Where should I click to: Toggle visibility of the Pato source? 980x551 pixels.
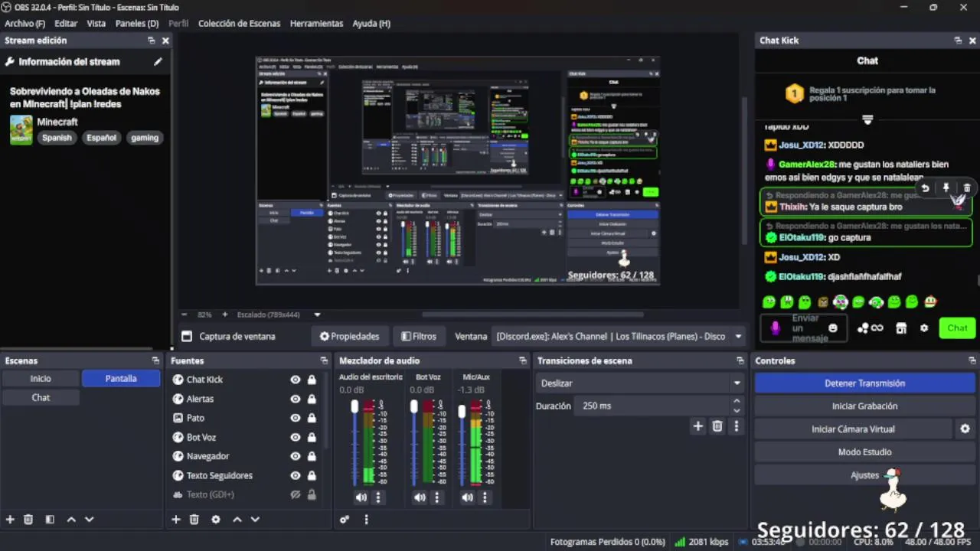click(x=296, y=418)
